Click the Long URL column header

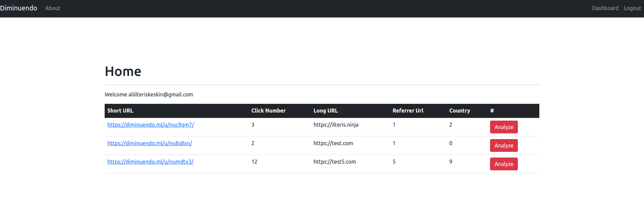[x=325, y=111]
